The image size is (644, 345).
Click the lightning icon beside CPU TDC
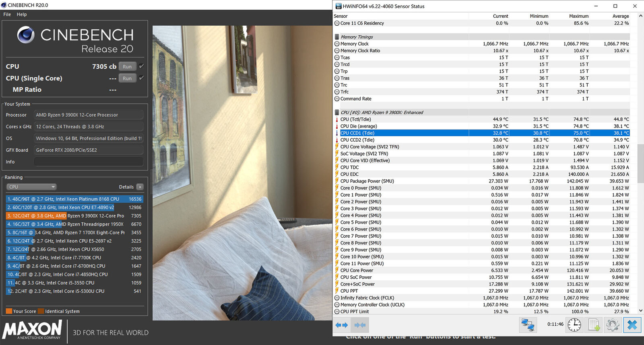click(337, 167)
